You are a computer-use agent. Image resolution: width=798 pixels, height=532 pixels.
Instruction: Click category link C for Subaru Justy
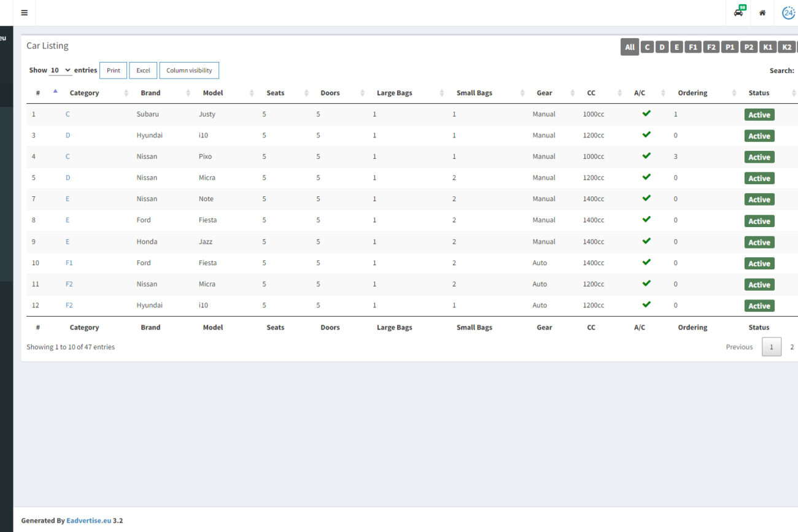coord(68,114)
